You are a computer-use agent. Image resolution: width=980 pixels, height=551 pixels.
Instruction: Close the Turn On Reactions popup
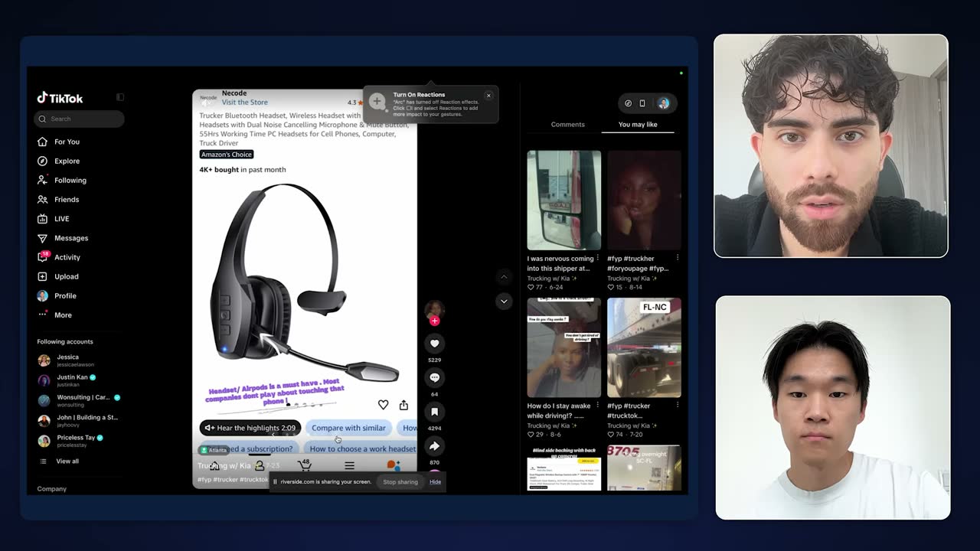pos(488,96)
